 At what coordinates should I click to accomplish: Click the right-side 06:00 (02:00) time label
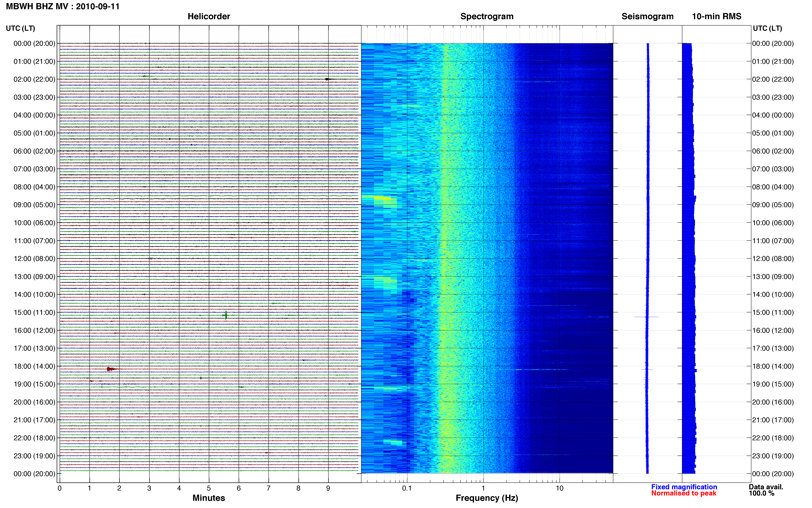tap(773, 151)
